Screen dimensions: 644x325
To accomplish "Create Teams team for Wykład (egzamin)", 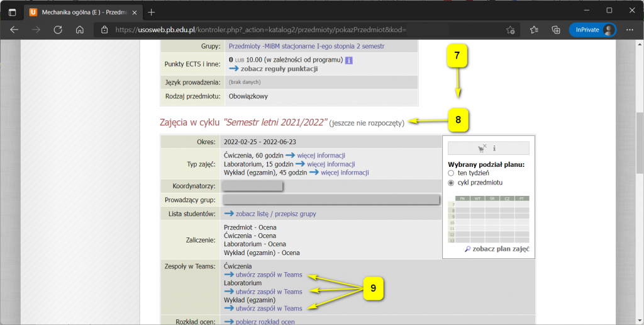I will pyautogui.click(x=269, y=309).
